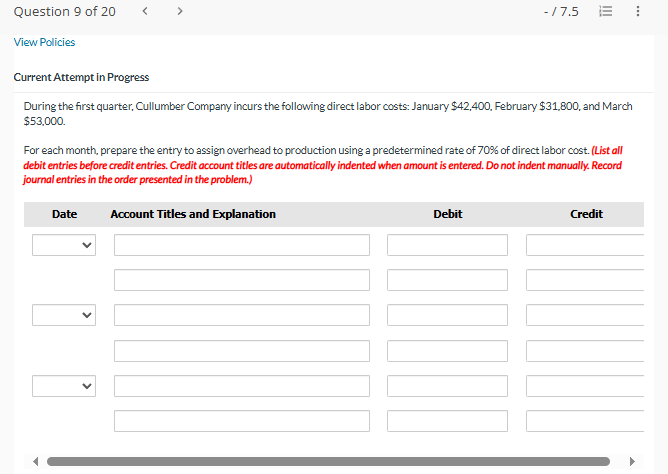Image resolution: width=668 pixels, height=474 pixels.
Task: Click the Current Attempt in Progress heading
Action: point(81,77)
